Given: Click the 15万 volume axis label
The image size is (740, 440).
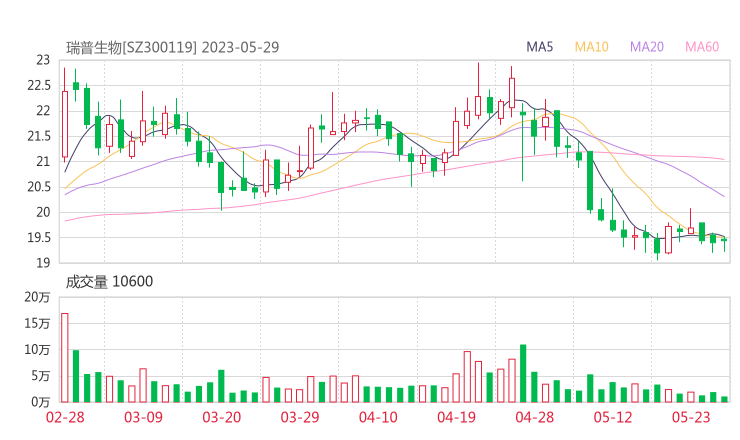Looking at the screenshot, I should pyautogui.click(x=37, y=323).
